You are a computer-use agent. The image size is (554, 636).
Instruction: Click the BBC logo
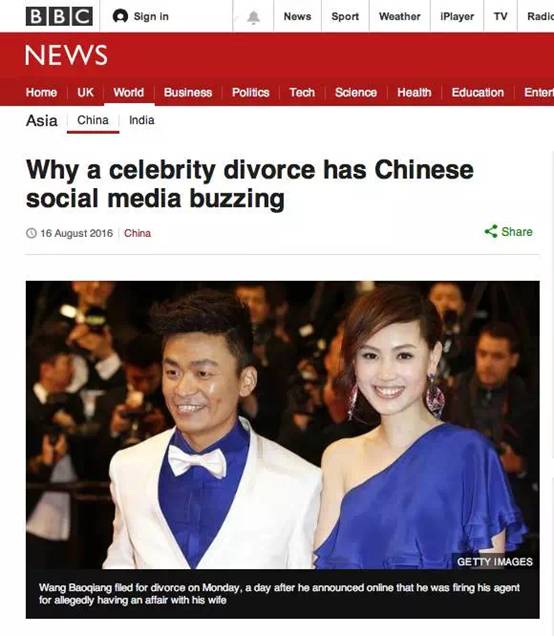[x=59, y=16]
